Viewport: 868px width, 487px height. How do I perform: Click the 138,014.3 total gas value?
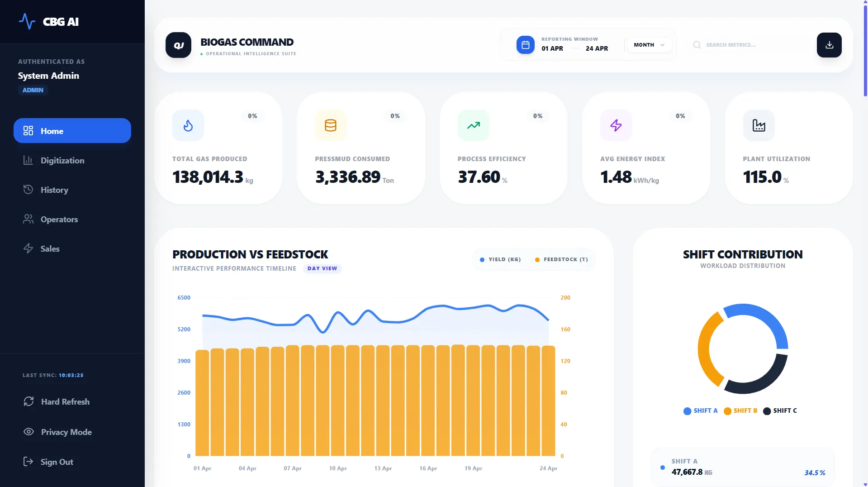pos(208,177)
